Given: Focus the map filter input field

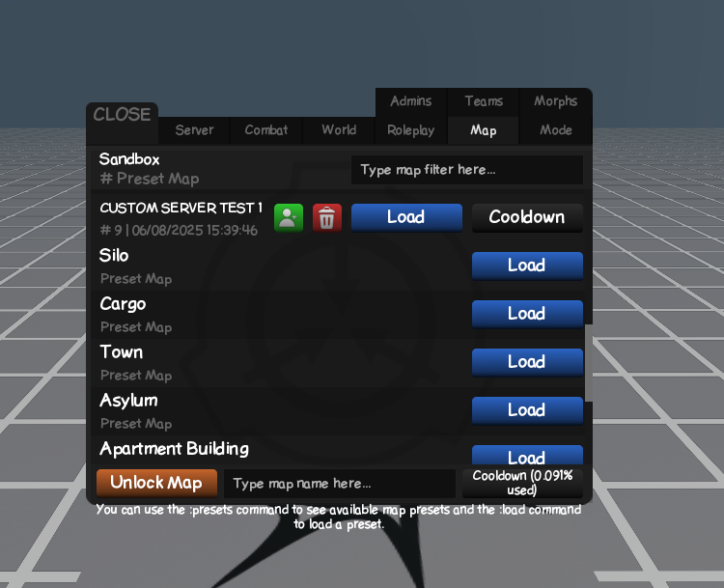Looking at the screenshot, I should pyautogui.click(x=467, y=170).
